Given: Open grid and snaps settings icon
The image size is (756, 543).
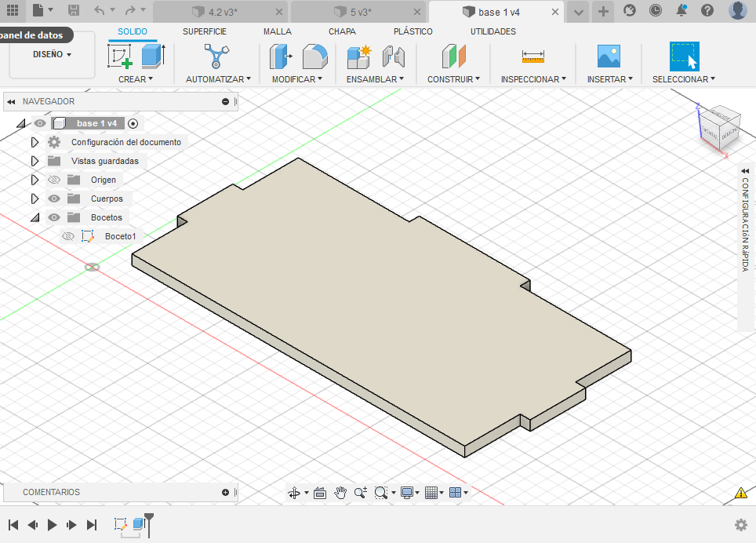Looking at the screenshot, I should (431, 492).
